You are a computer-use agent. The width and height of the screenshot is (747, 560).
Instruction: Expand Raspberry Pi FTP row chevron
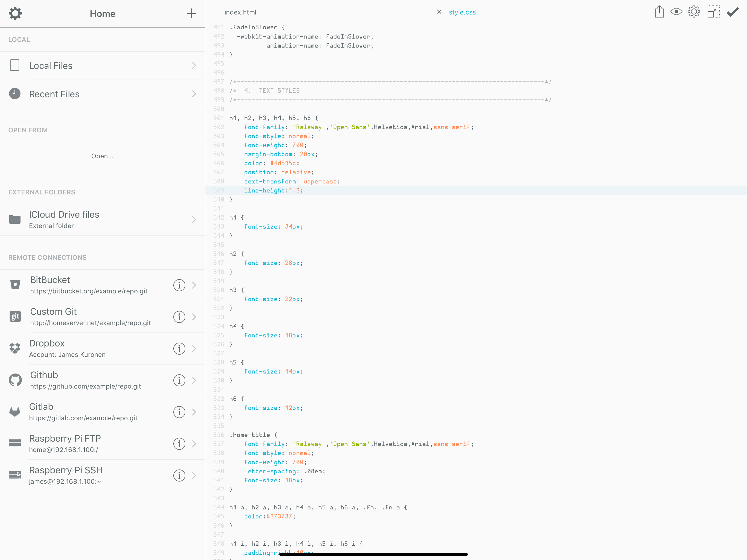pyautogui.click(x=194, y=444)
